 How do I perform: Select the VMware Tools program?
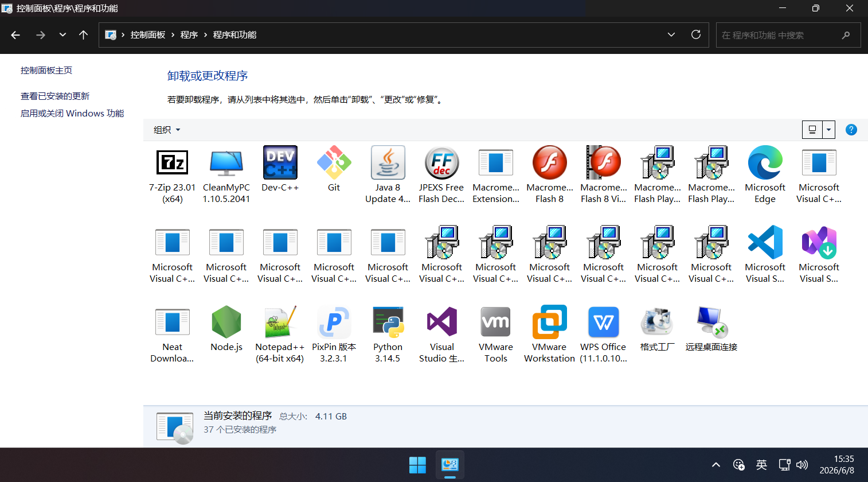[x=496, y=334]
